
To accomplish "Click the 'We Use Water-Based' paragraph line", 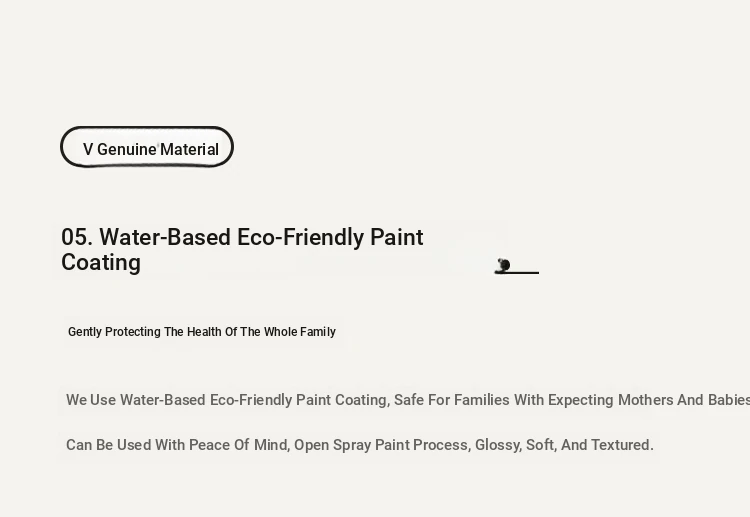I will [x=408, y=400].
